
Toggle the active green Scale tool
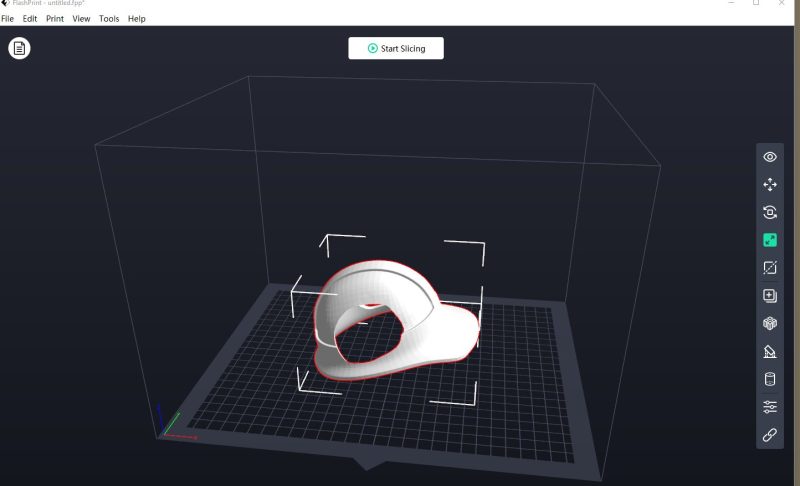770,240
